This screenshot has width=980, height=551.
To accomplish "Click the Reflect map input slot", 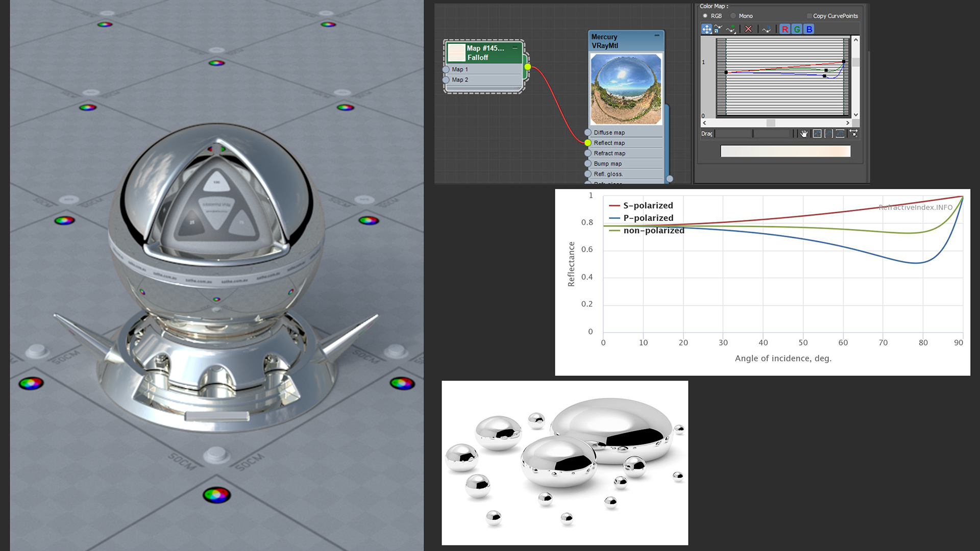I will tap(588, 143).
